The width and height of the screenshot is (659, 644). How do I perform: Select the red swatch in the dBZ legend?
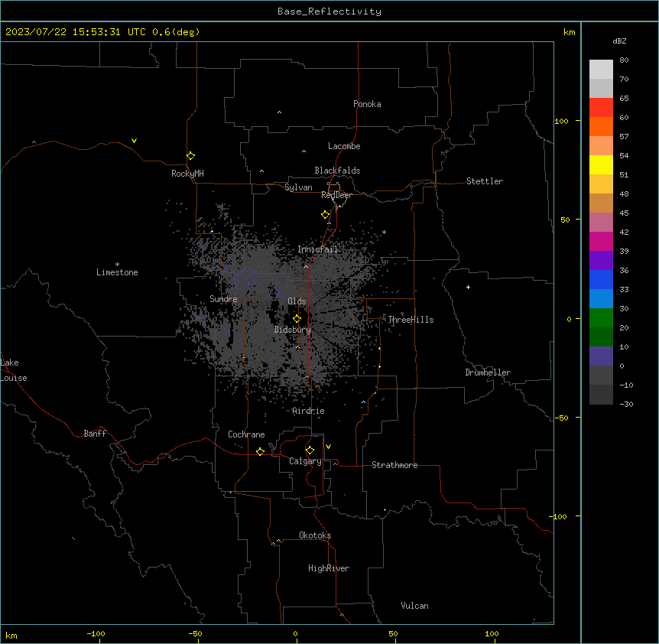pyautogui.click(x=601, y=108)
